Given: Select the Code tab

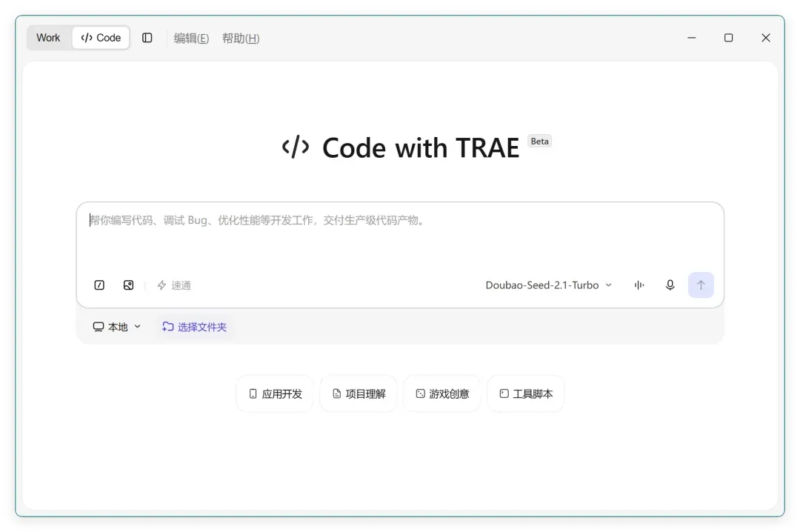Looking at the screenshot, I should pos(101,38).
